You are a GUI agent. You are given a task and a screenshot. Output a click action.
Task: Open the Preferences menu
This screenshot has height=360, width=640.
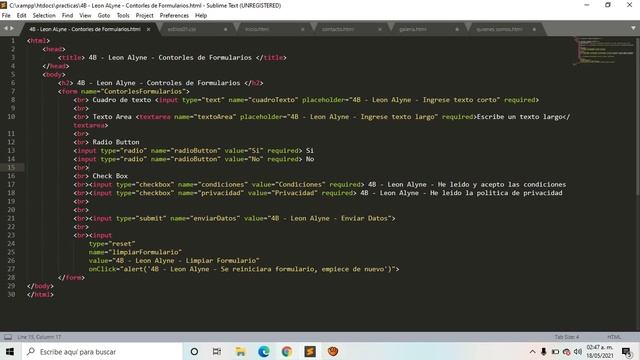click(x=174, y=16)
